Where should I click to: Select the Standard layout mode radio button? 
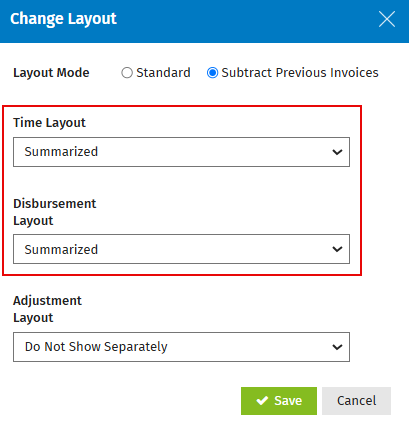(127, 73)
